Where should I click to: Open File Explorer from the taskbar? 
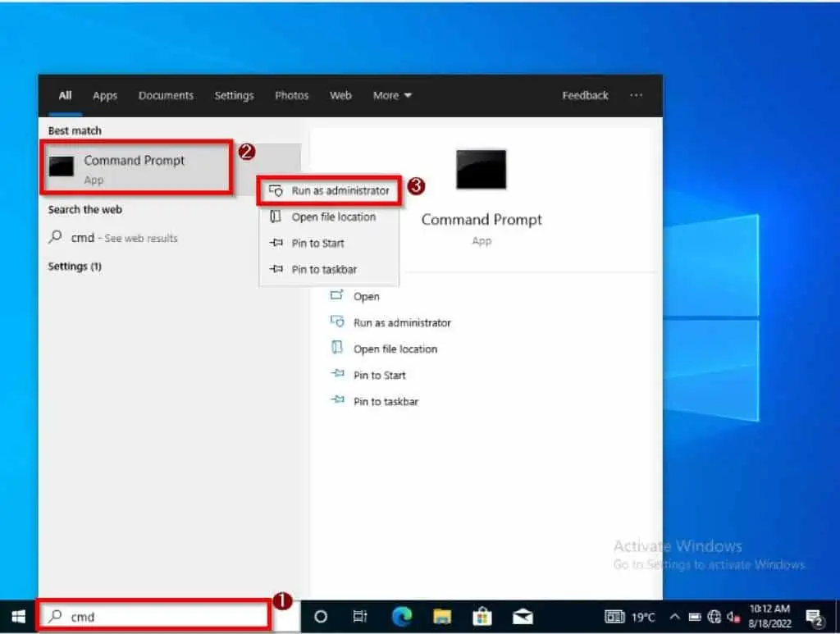(x=442, y=617)
